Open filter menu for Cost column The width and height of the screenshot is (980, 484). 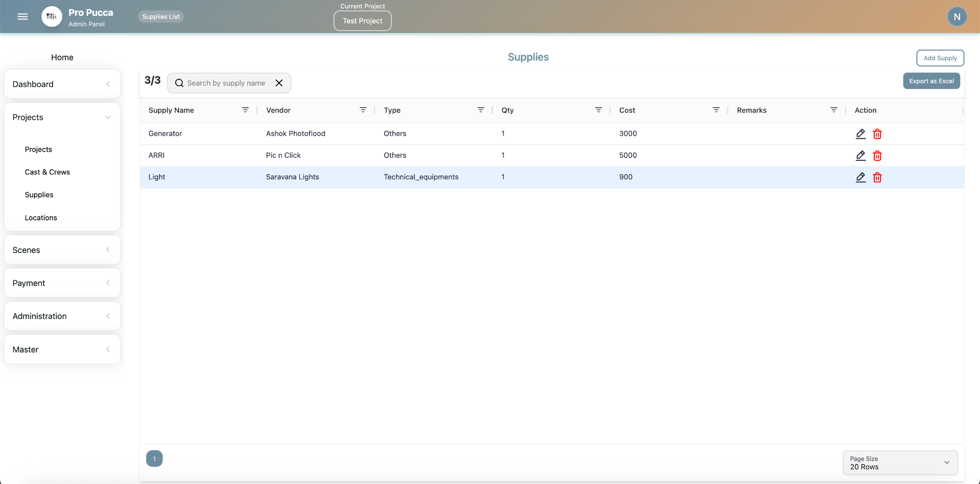click(x=716, y=110)
